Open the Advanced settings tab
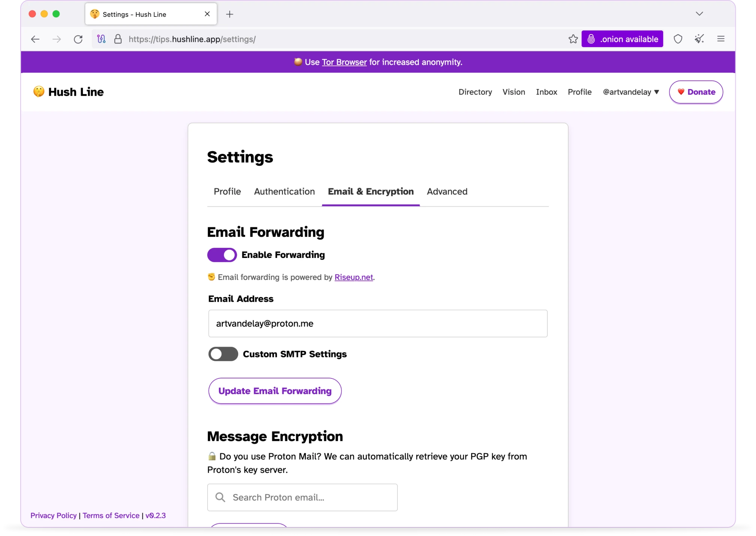The height and width of the screenshot is (536, 756). 447,191
